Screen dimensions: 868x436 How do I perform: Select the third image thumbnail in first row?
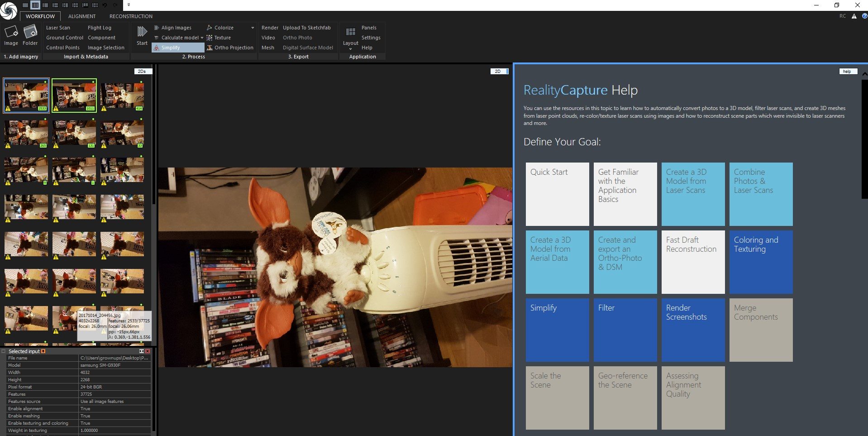(122, 96)
